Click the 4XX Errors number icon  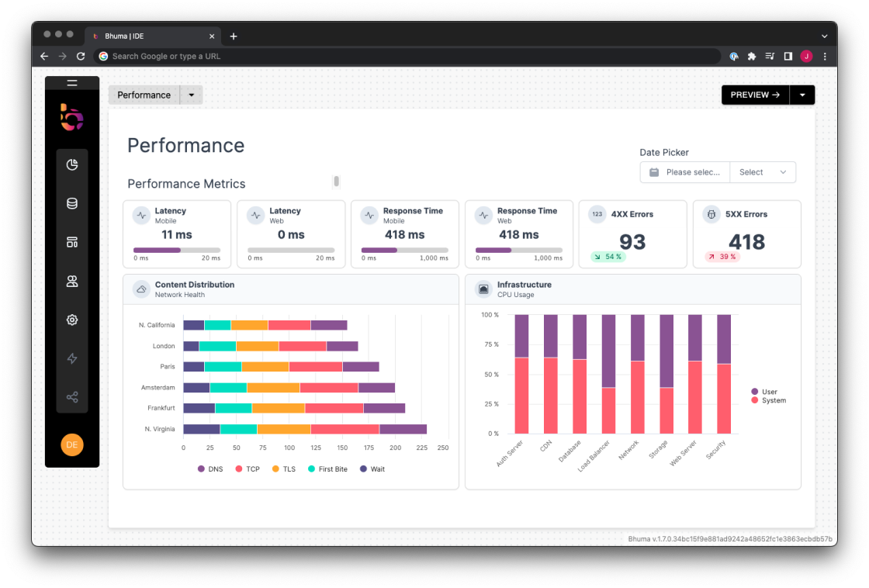pyautogui.click(x=597, y=214)
